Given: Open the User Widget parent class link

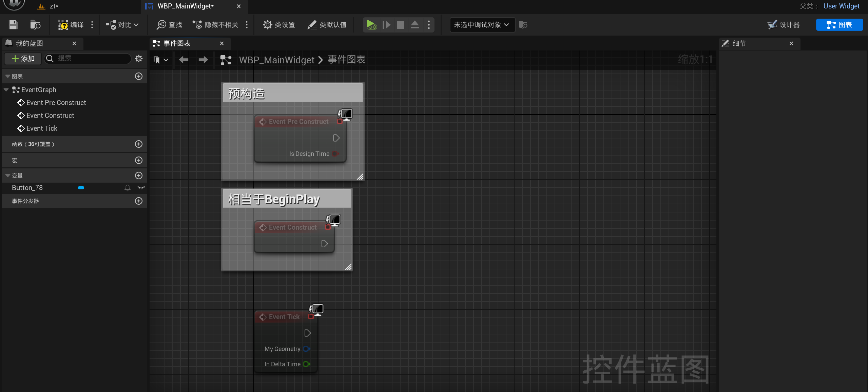Looking at the screenshot, I should coord(842,6).
